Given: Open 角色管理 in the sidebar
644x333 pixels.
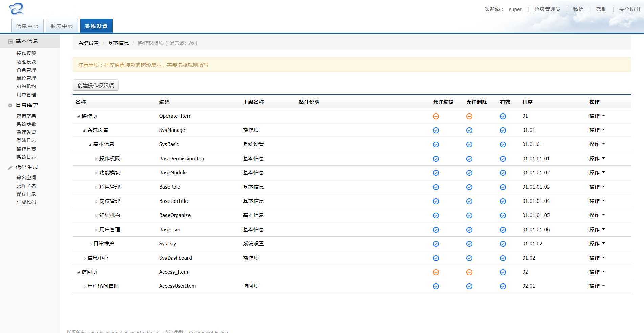Looking at the screenshot, I should point(26,70).
